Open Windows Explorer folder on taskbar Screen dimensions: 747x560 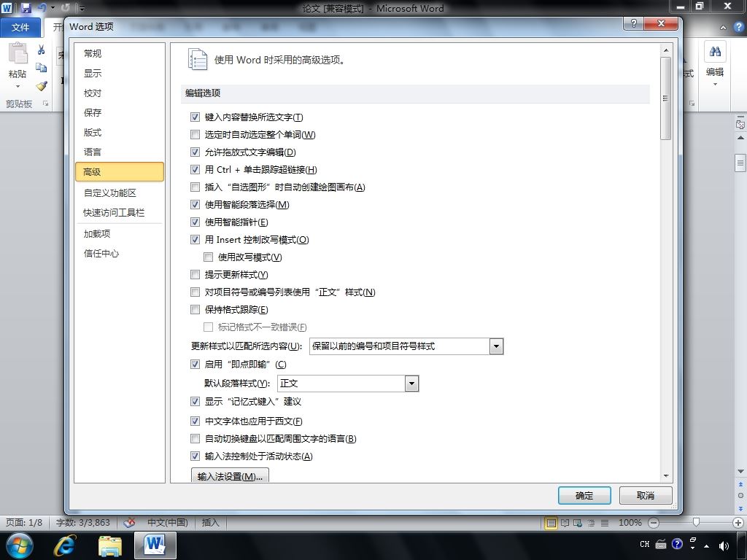110,545
